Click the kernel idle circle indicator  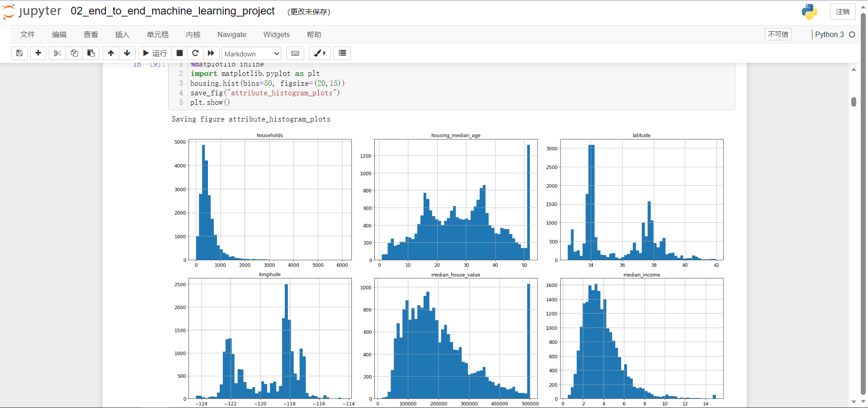pyautogui.click(x=852, y=34)
